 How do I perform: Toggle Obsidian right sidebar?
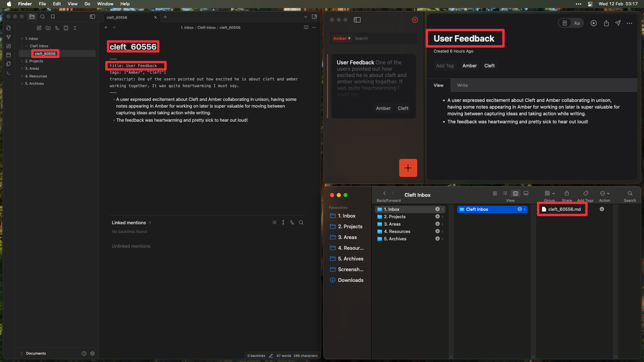[315, 17]
